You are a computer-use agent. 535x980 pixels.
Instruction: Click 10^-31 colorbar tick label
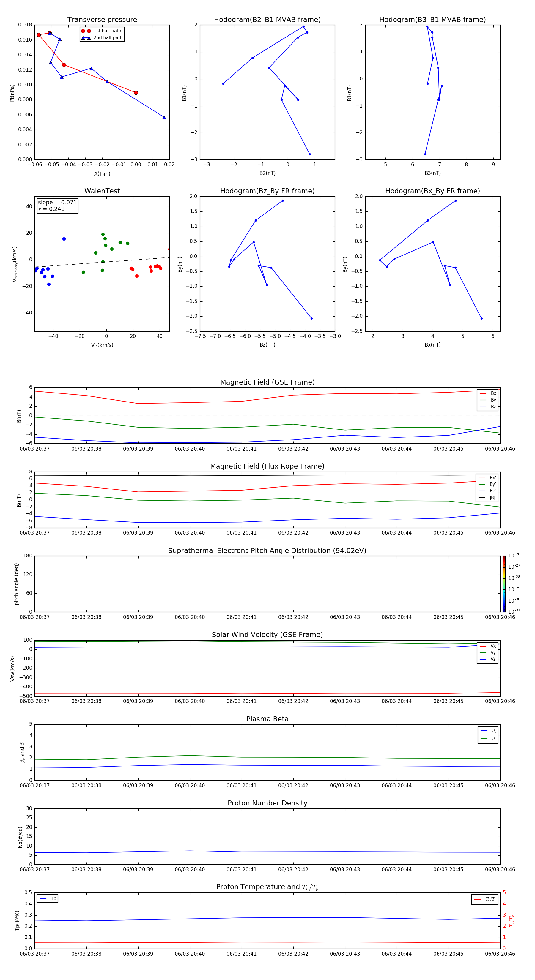[x=514, y=611]
